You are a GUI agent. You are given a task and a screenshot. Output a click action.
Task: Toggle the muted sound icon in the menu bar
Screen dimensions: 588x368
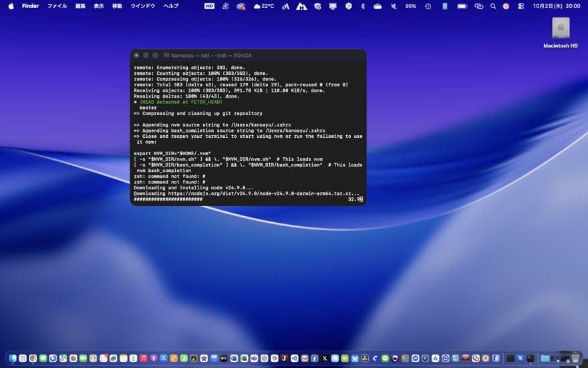[394, 6]
